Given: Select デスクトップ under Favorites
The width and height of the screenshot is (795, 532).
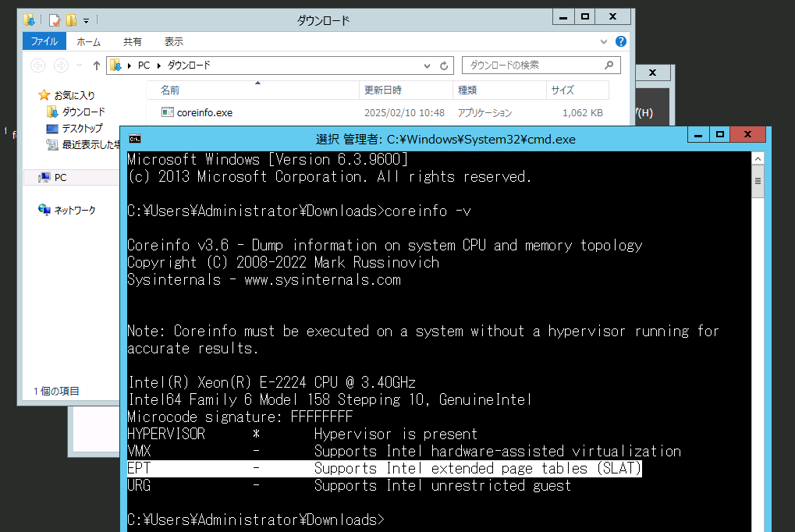Looking at the screenshot, I should (x=82, y=127).
